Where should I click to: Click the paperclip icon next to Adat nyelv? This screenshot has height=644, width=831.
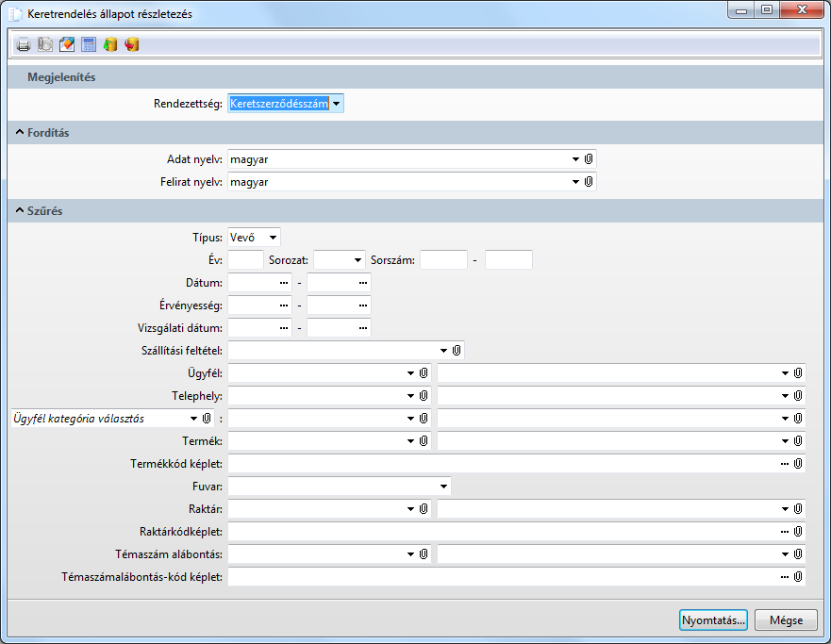pyautogui.click(x=588, y=159)
